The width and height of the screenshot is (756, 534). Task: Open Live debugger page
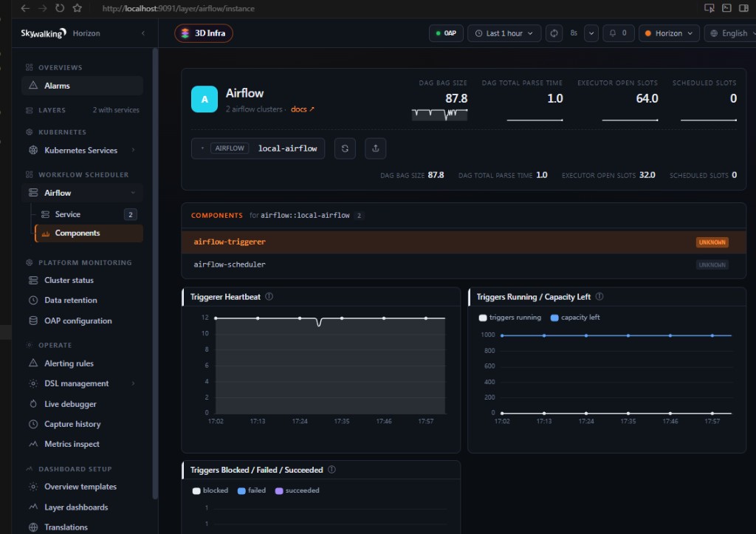(82, 404)
